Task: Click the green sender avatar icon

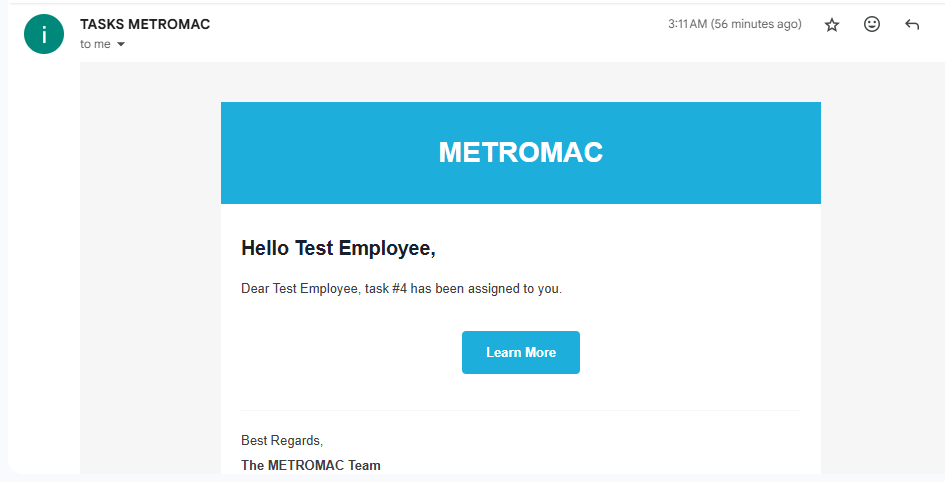Action: 44,35
